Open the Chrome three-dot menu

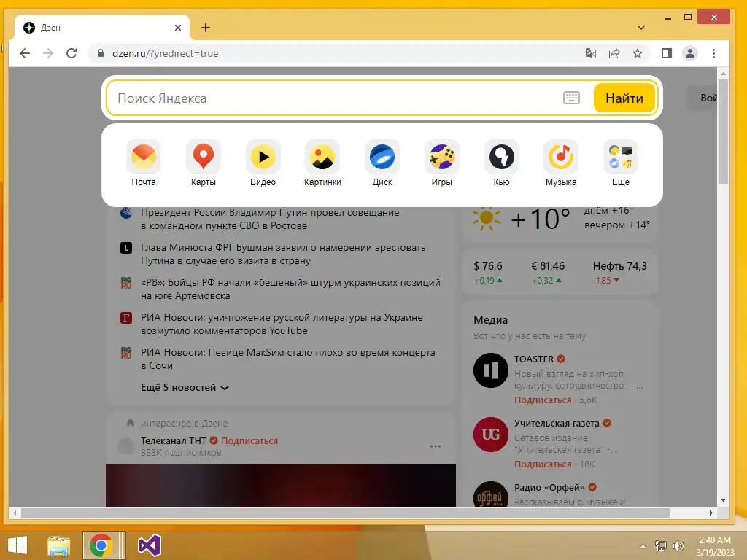(x=713, y=53)
